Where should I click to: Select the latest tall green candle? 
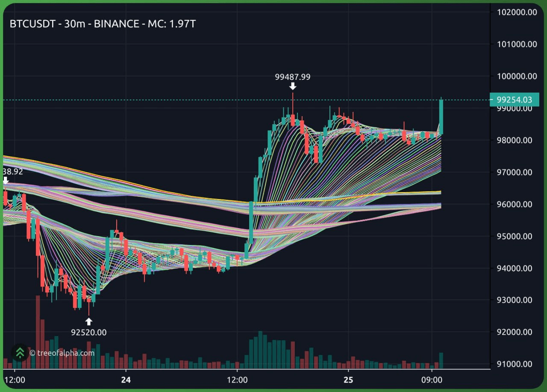pyautogui.click(x=441, y=116)
